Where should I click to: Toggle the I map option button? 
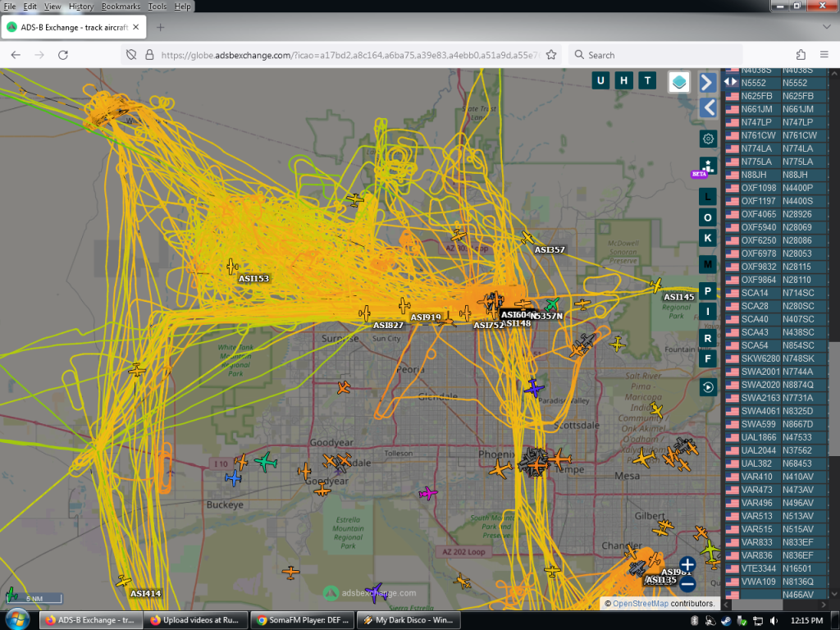(x=708, y=311)
